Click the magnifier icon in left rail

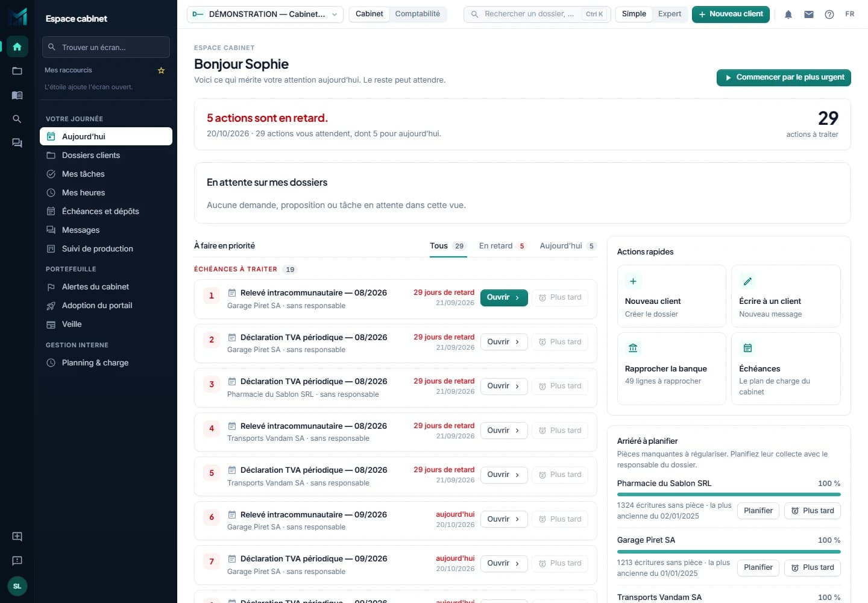tap(17, 119)
